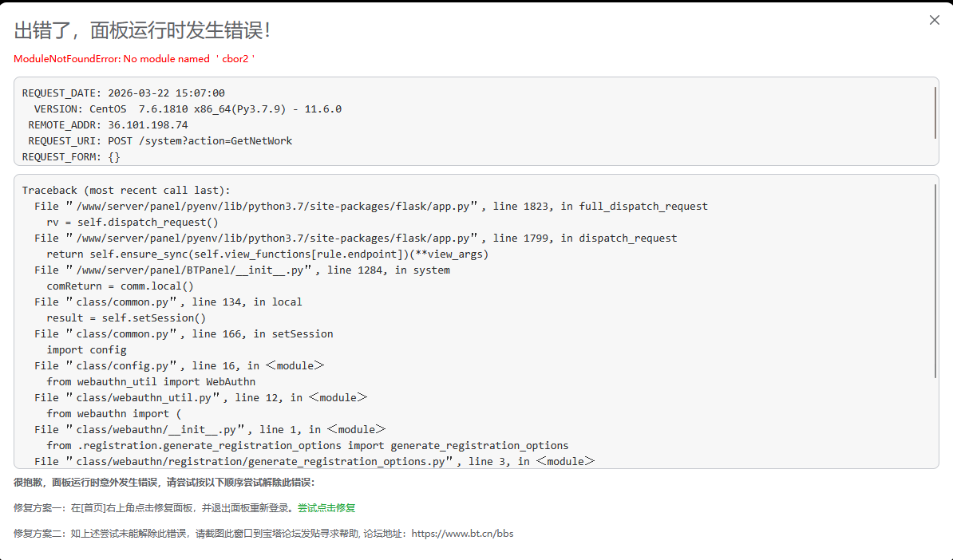
Task: Click the config.py line 16 entry
Action: pos(180,366)
